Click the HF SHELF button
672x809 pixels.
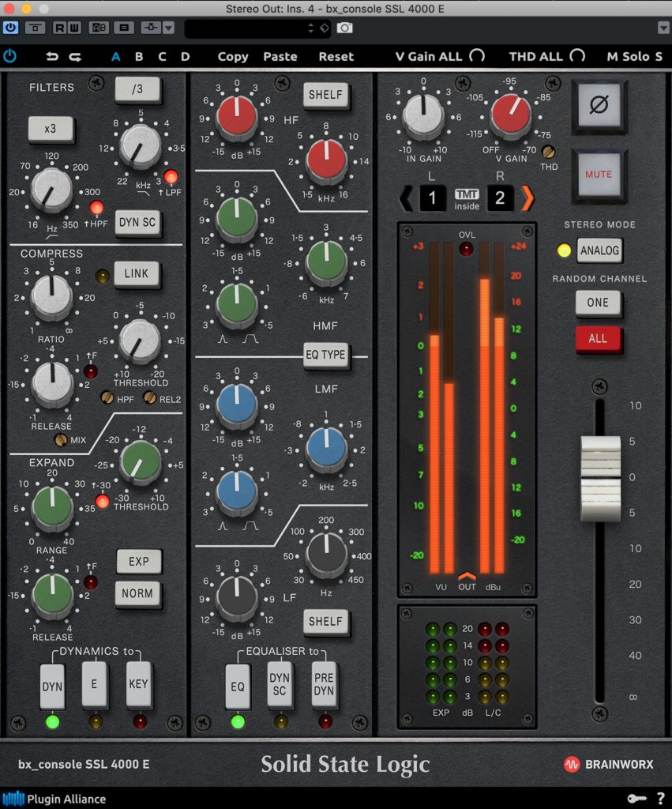point(325,95)
